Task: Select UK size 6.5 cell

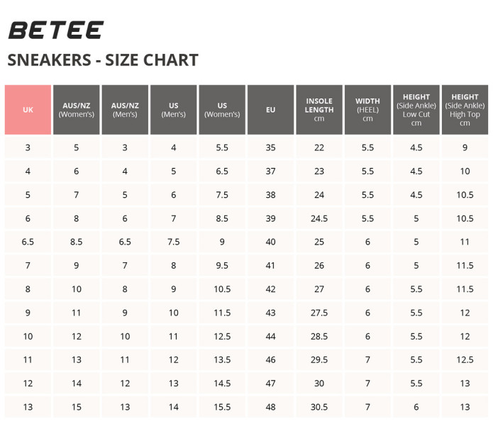Action: tap(28, 242)
